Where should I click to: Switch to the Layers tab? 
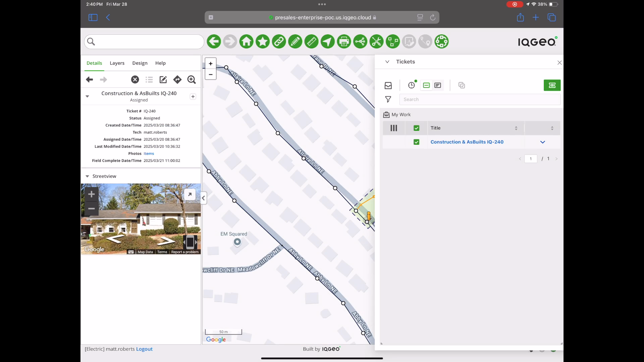[x=117, y=63]
